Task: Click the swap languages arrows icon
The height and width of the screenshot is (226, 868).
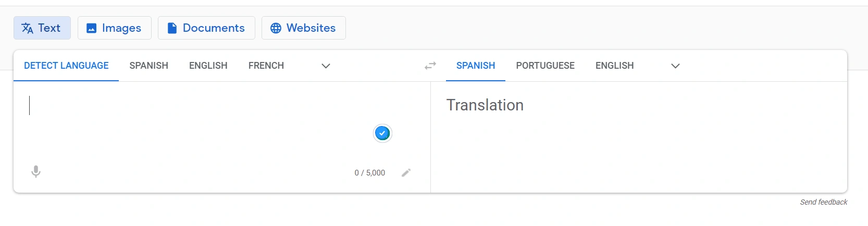Action: click(x=430, y=66)
